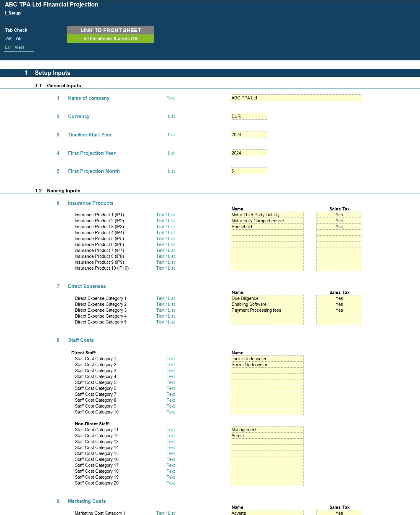Image resolution: width=420 pixels, height=515 pixels.
Task: Select the Management staff name cell
Action: (x=267, y=430)
